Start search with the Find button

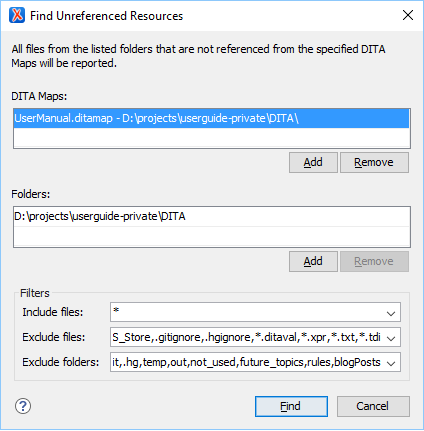(x=291, y=406)
